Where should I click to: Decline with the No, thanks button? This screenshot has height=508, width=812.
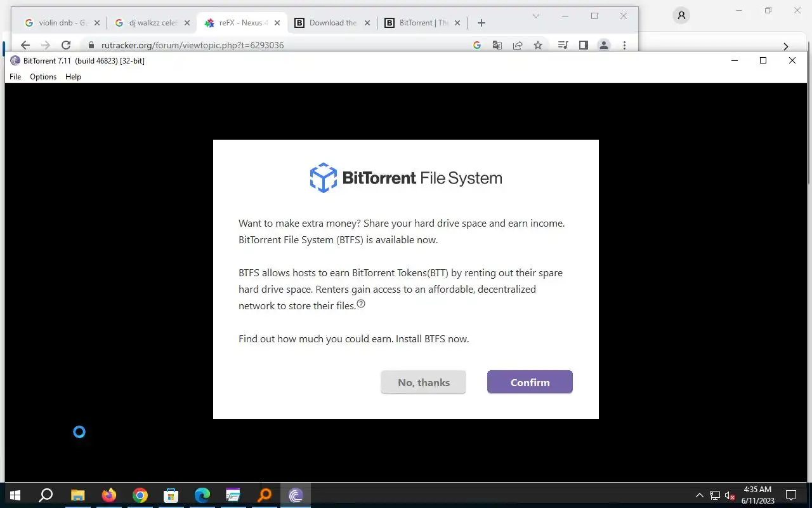click(x=423, y=382)
